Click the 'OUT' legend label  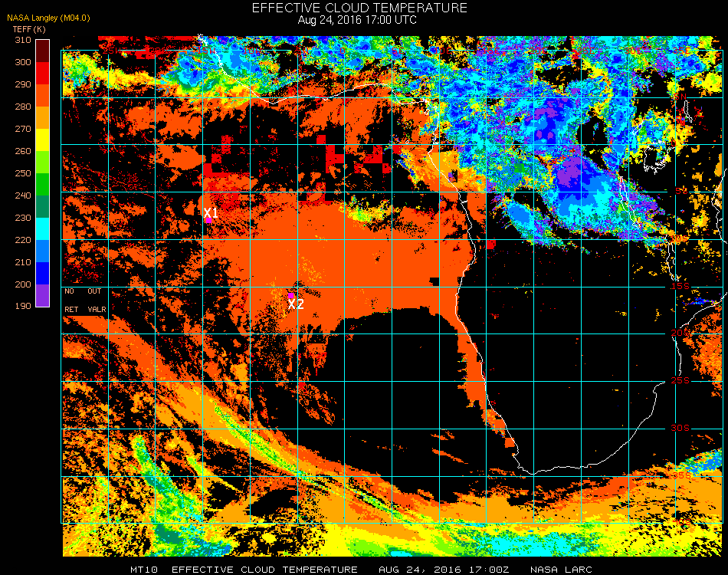click(x=94, y=291)
